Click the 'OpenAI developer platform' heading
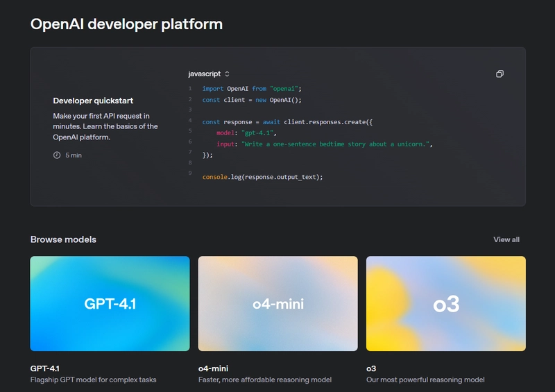This screenshot has width=555, height=392. (x=126, y=24)
